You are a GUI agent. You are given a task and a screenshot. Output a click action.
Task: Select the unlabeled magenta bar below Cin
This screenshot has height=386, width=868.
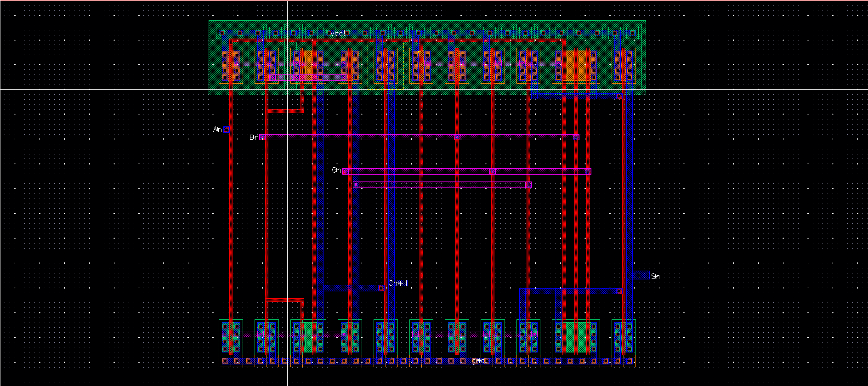[443, 185]
